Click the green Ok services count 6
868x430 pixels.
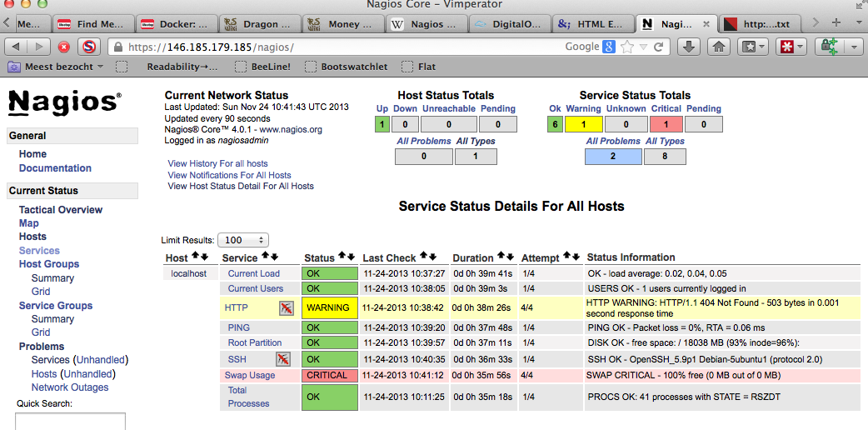[555, 125]
